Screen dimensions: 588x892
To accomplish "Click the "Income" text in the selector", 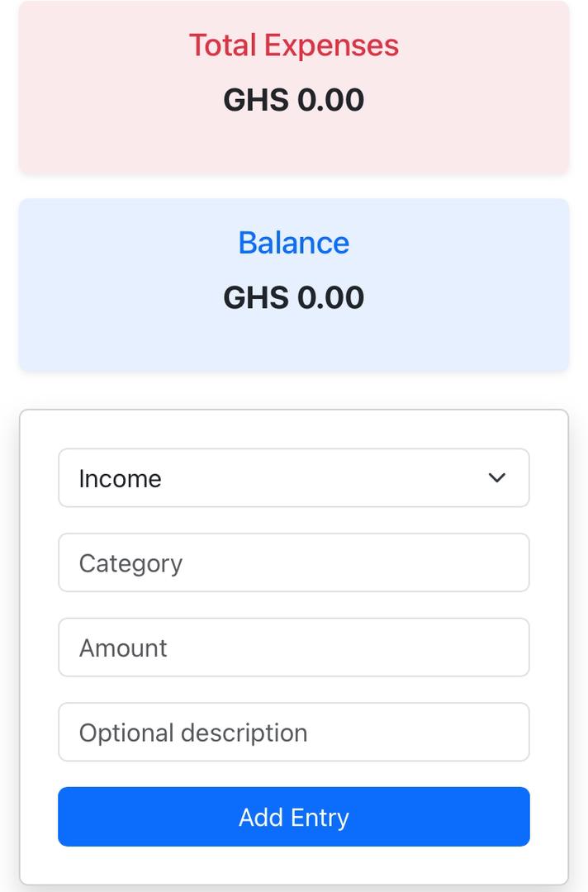I will (120, 479).
